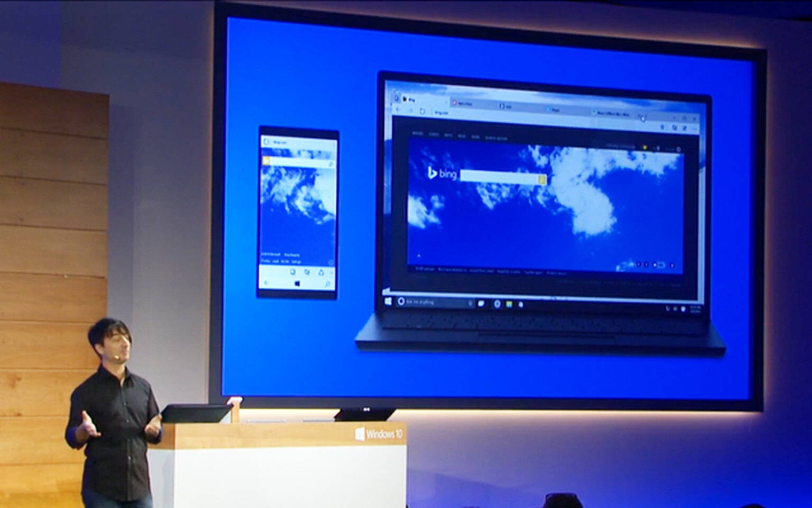Open a new tab in the laptop browser
This screenshot has height=508, width=812.
click(640, 116)
